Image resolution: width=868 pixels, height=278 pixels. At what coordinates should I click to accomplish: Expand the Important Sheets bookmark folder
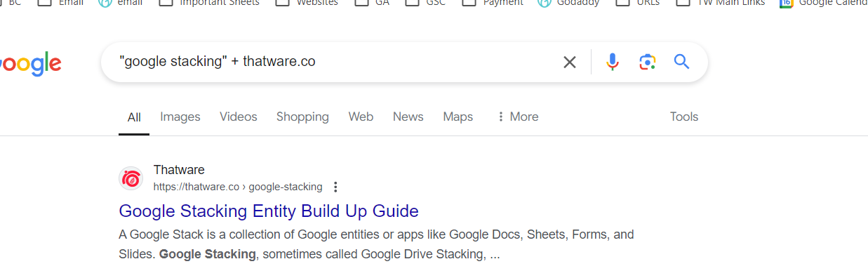(x=209, y=3)
